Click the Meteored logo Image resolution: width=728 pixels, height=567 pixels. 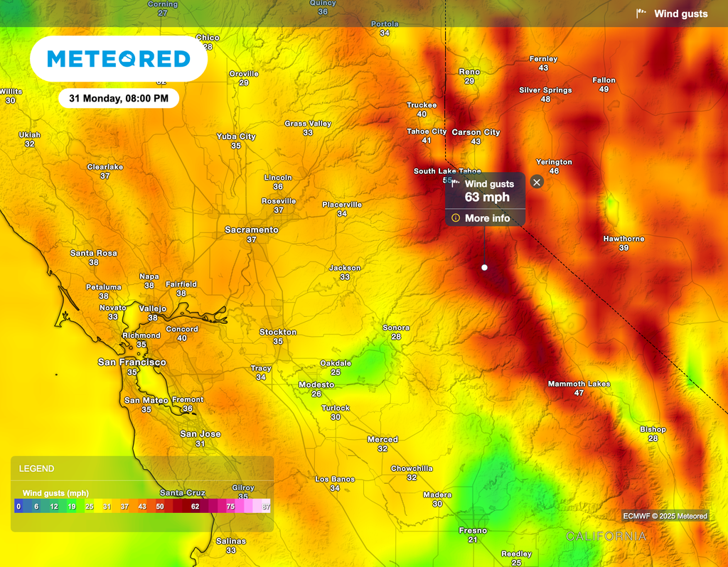[118, 58]
